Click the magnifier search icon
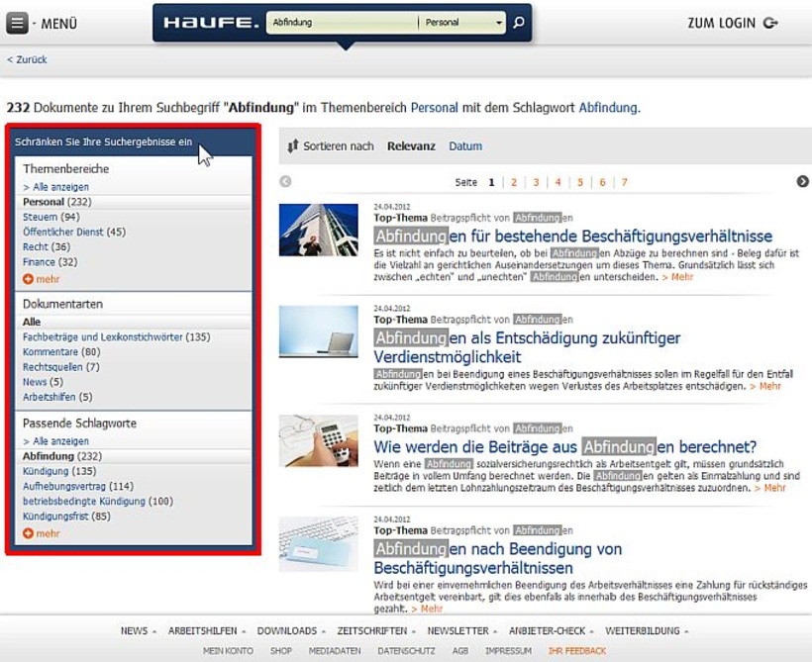The width and height of the screenshot is (812, 662). click(x=518, y=23)
